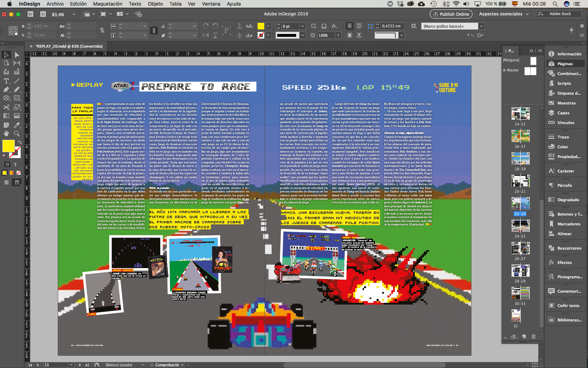Screen dimensions: 588x368
Task: Toggle no text wrap button
Action: point(350,26)
